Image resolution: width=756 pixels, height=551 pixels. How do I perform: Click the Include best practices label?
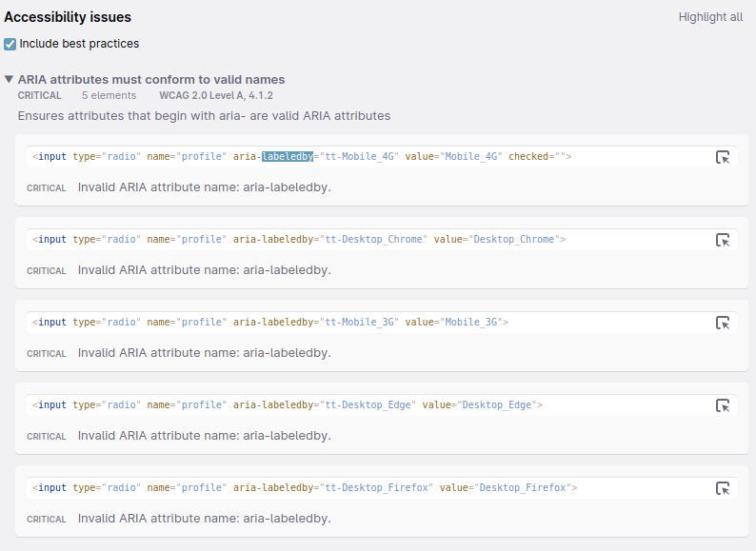(x=79, y=44)
